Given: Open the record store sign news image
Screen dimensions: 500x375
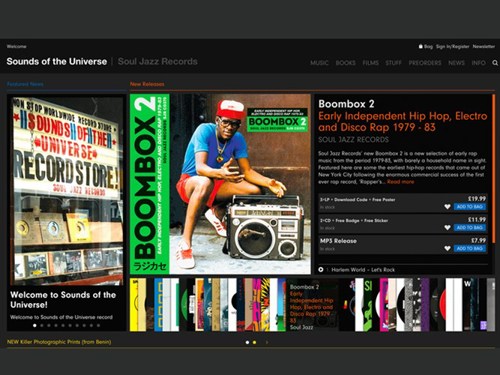Looking at the screenshot, I should (x=67, y=190).
